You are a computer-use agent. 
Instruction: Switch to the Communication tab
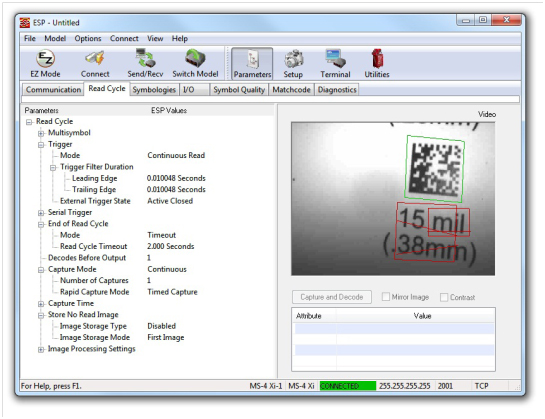[53, 90]
